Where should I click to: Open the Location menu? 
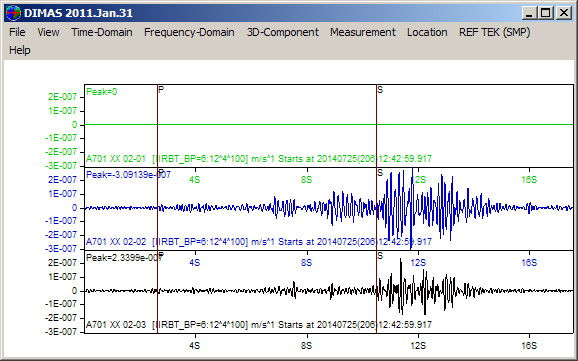[x=427, y=32]
